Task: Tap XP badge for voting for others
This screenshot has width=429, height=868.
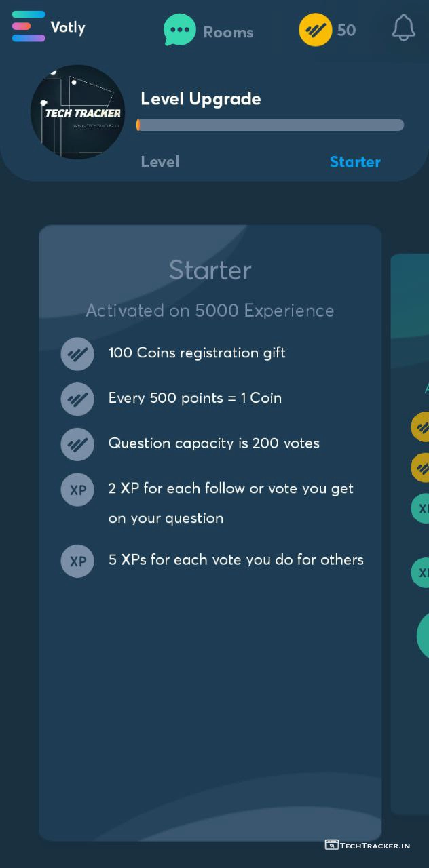Action: pyautogui.click(x=77, y=561)
